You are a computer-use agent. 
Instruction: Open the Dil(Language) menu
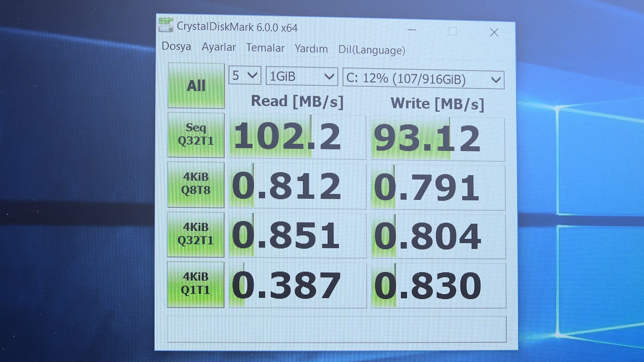point(372,50)
